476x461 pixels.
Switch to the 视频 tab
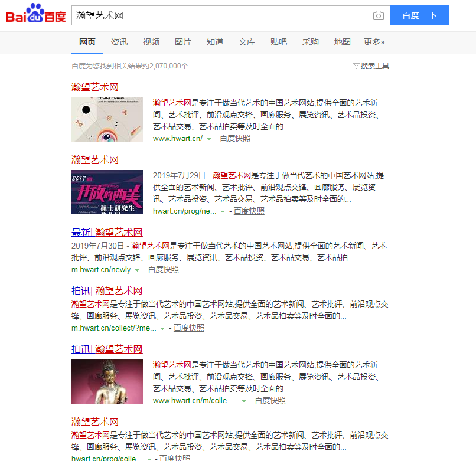(151, 42)
